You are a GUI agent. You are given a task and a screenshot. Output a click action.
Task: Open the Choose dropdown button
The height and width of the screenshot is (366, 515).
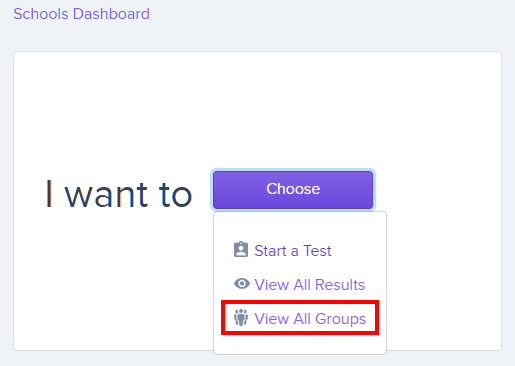293,190
